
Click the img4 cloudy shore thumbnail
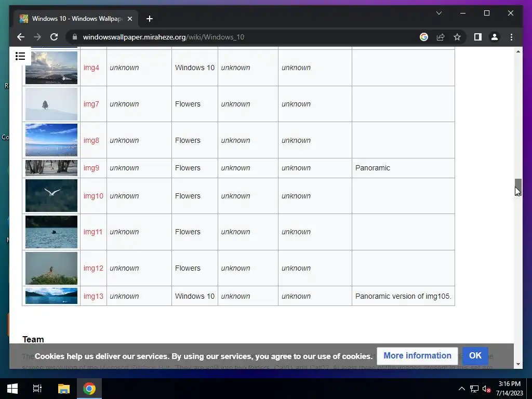(51, 68)
